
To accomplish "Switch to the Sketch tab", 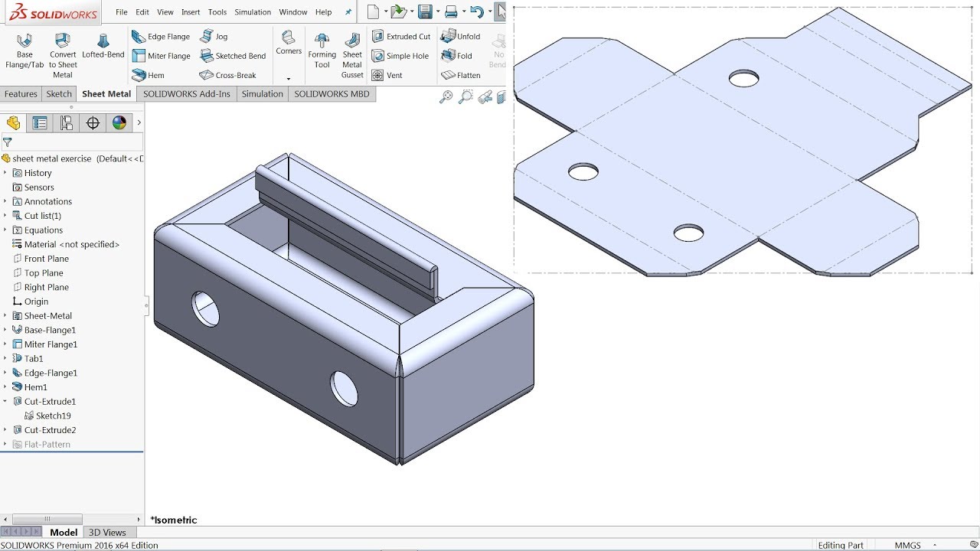I will pyautogui.click(x=59, y=94).
